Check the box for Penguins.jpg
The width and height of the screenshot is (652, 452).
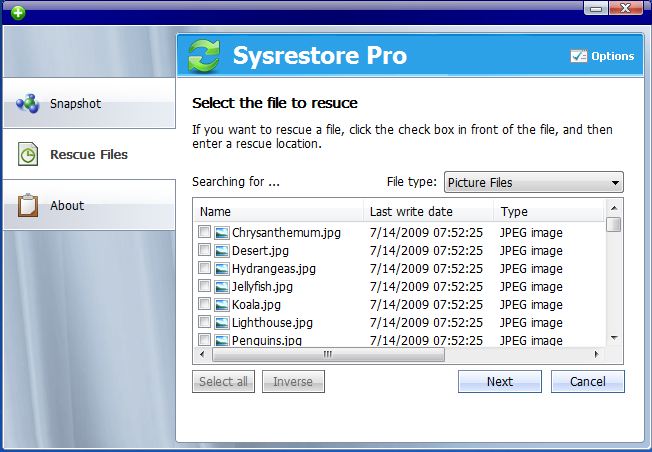(204, 340)
